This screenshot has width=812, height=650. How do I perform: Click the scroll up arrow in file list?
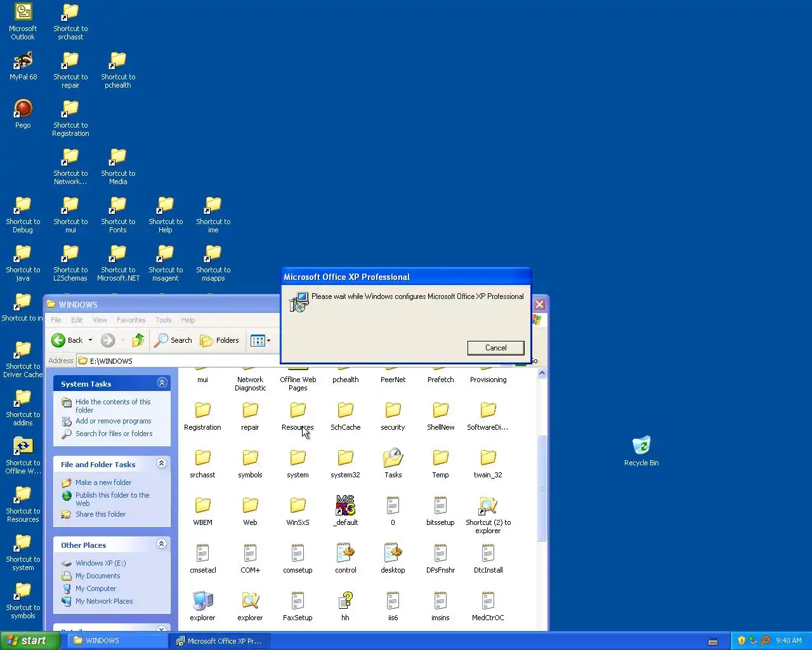[x=542, y=373]
